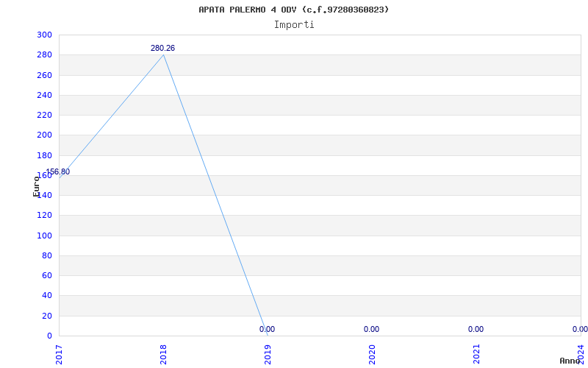Click the Euro y-axis title
Image resolution: width=588 pixels, height=368 pixels.
(x=36, y=185)
